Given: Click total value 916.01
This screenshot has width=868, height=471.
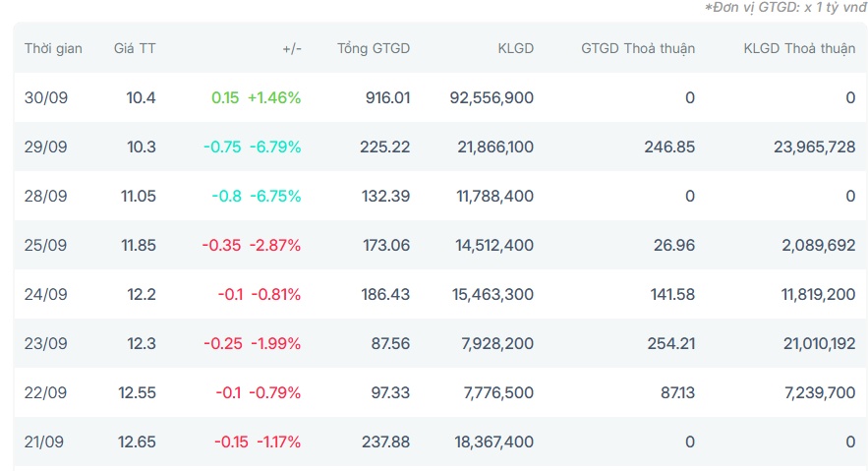Looking at the screenshot, I should [x=387, y=98].
